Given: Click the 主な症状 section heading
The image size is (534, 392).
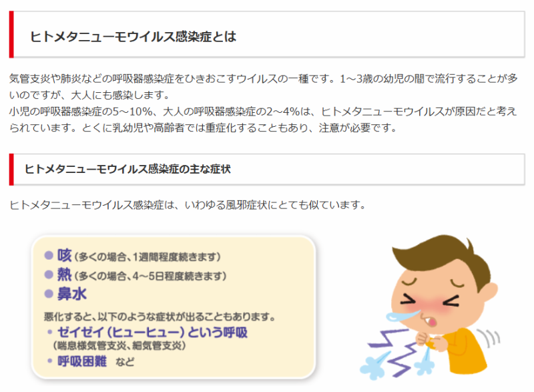Looking at the screenshot, I should click(x=127, y=169).
